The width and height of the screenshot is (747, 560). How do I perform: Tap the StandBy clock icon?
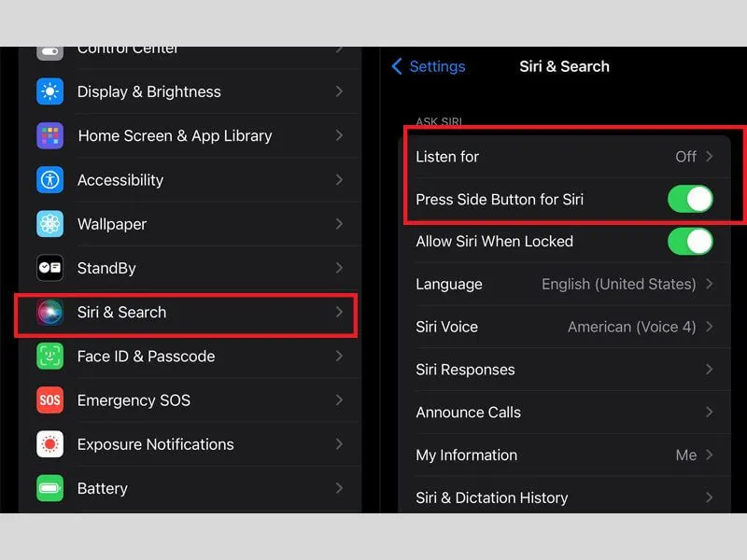(50, 268)
